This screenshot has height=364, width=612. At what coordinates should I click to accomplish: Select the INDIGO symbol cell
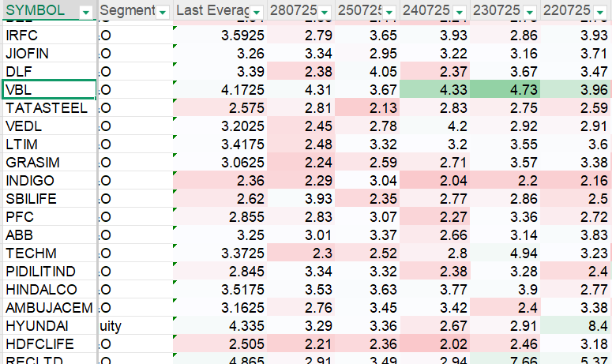point(49,180)
